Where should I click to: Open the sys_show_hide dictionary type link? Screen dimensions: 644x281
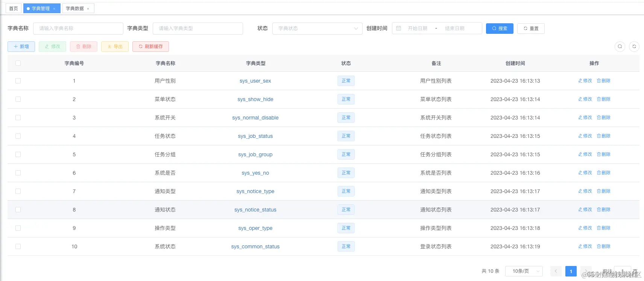(255, 99)
